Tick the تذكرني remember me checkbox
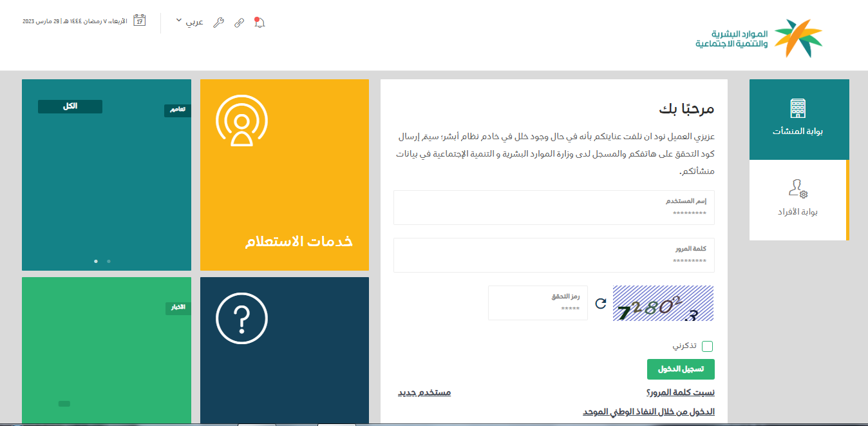The width and height of the screenshot is (868, 426). pyautogui.click(x=708, y=347)
